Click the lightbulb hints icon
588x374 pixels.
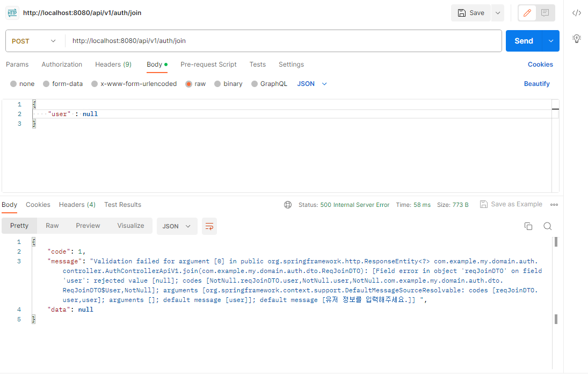[x=577, y=38]
